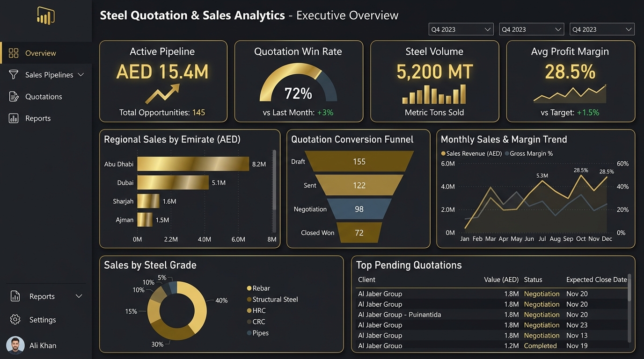Toggle the Sales Revenue (AED) legend item
The height and width of the screenshot is (359, 644).
click(x=471, y=153)
